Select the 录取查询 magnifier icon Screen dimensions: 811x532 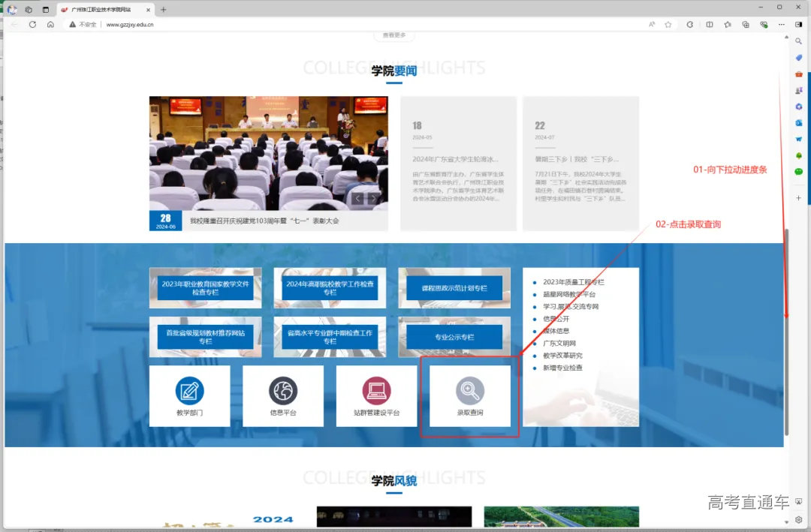pyautogui.click(x=470, y=389)
